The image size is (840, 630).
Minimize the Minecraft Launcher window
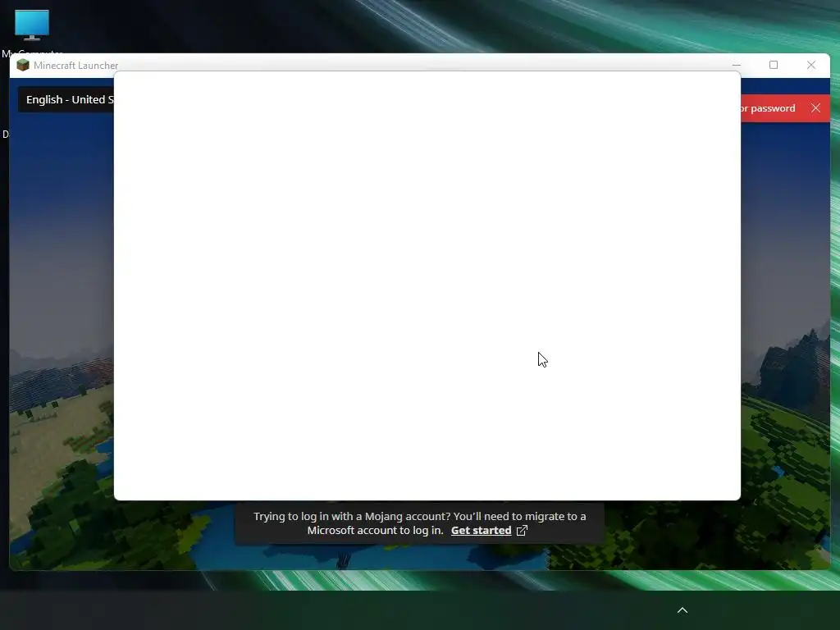tap(737, 65)
